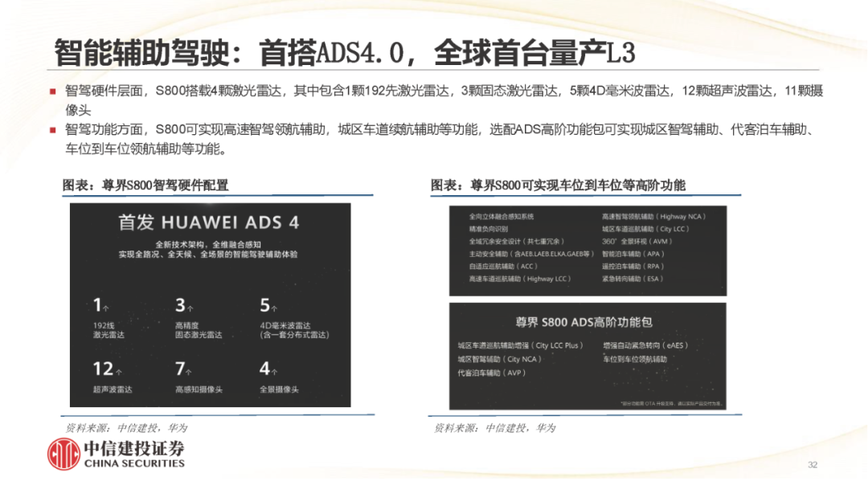Click the CHINA SECURITIES English wordmark
The width and height of the screenshot is (868, 481).
click(x=134, y=464)
